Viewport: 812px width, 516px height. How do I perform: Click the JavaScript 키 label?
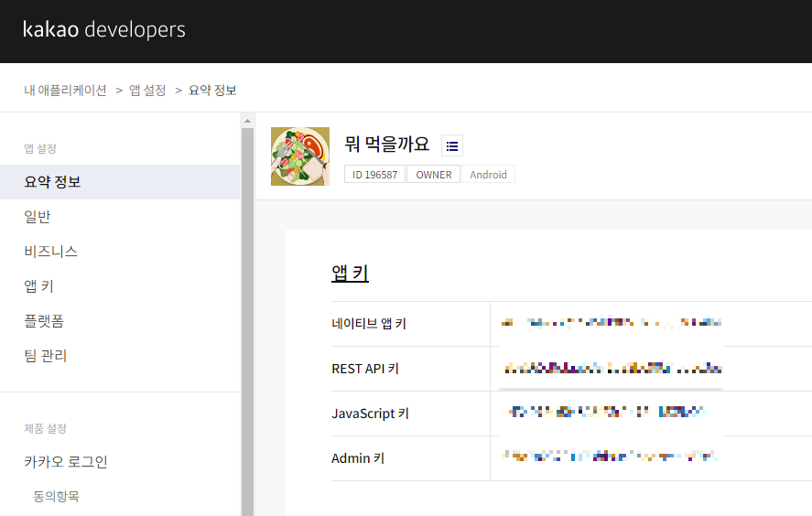(x=370, y=414)
